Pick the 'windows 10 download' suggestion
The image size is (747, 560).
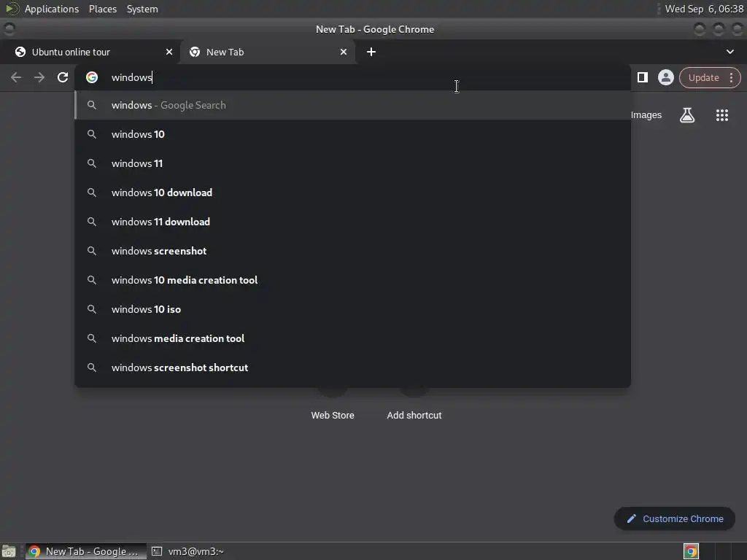352,192
